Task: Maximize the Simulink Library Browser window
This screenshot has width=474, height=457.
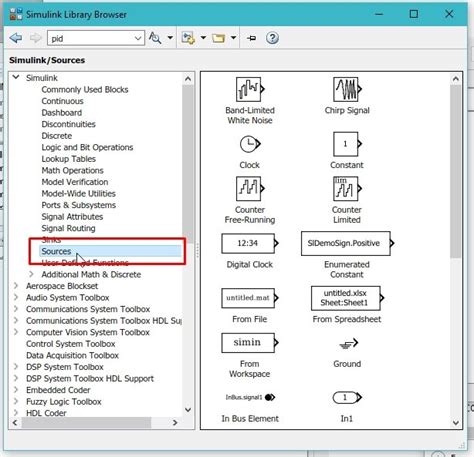Action: pyautogui.click(x=414, y=14)
